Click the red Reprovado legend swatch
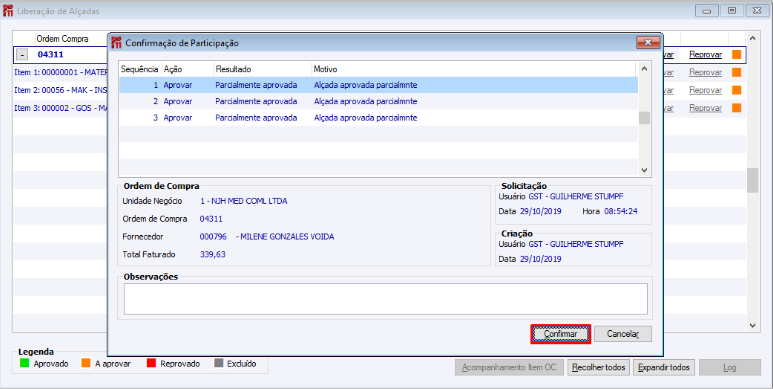773x389 pixels. click(x=151, y=363)
